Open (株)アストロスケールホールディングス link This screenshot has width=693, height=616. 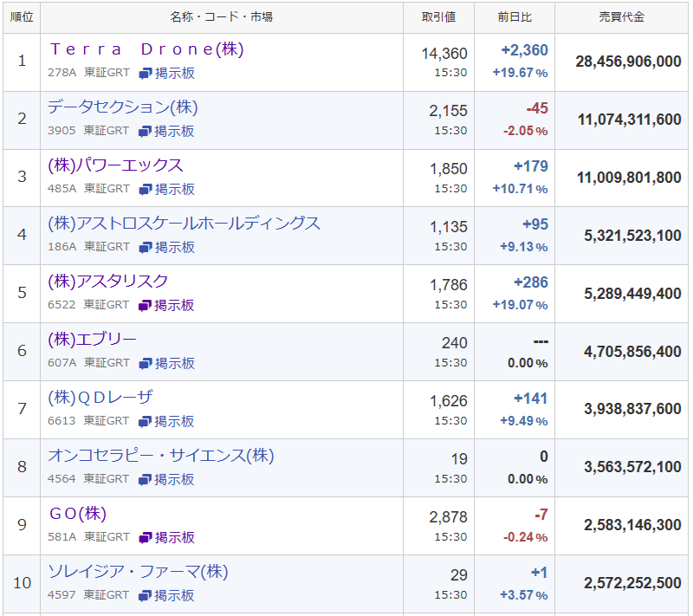pyautogui.click(x=184, y=224)
